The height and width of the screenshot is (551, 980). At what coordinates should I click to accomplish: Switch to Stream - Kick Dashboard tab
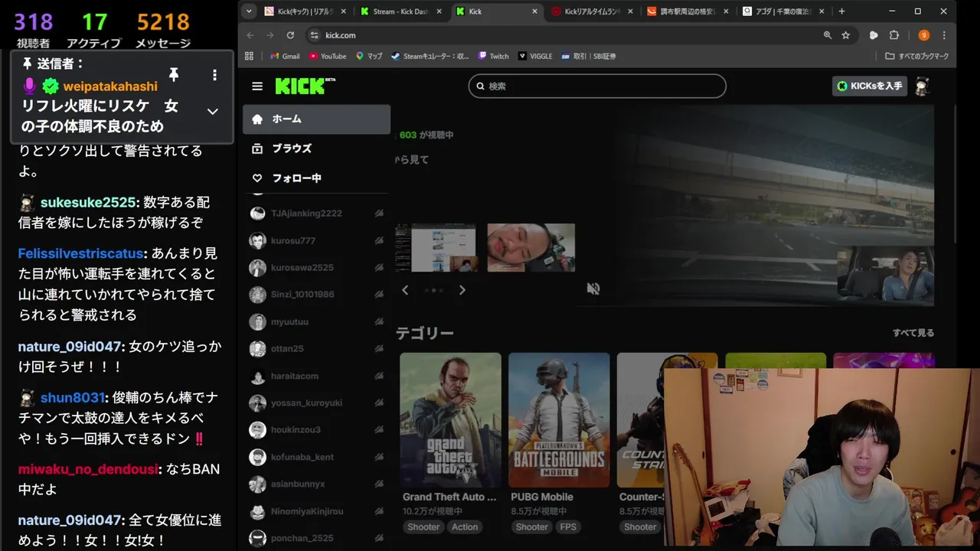tap(400, 11)
